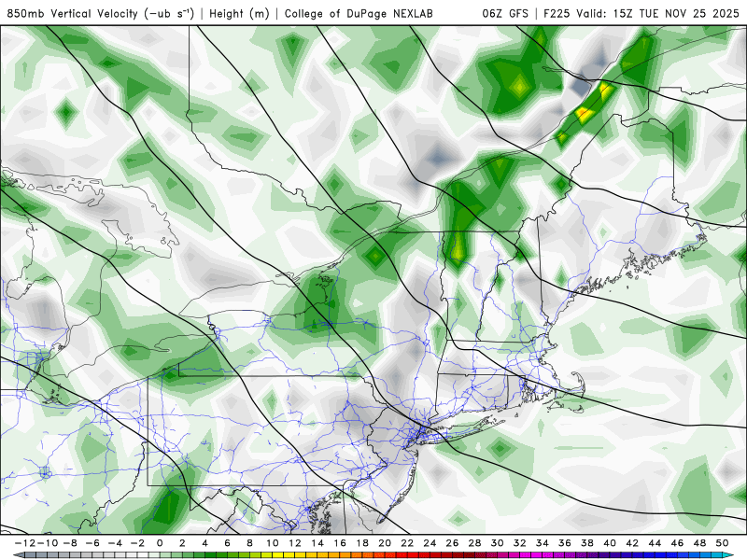Select the 38 value on color scale
The width and height of the screenshot is (747, 560).
pos(587,543)
